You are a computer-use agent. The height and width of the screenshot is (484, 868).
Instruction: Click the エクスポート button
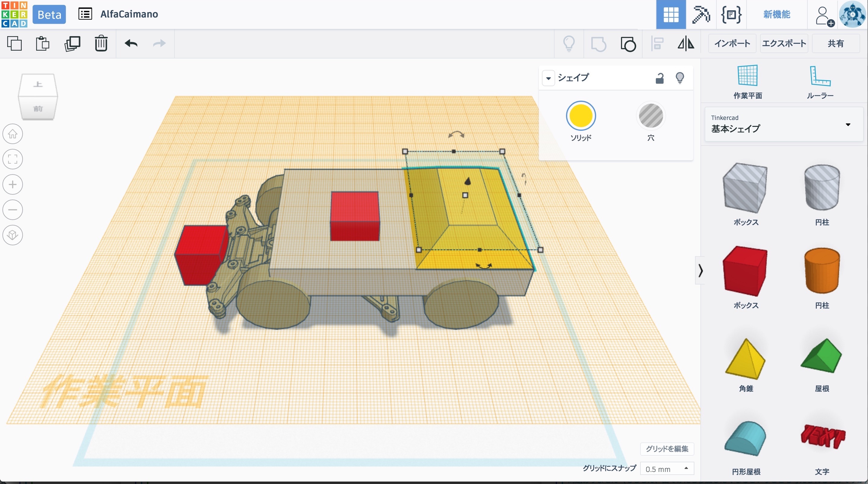(784, 43)
